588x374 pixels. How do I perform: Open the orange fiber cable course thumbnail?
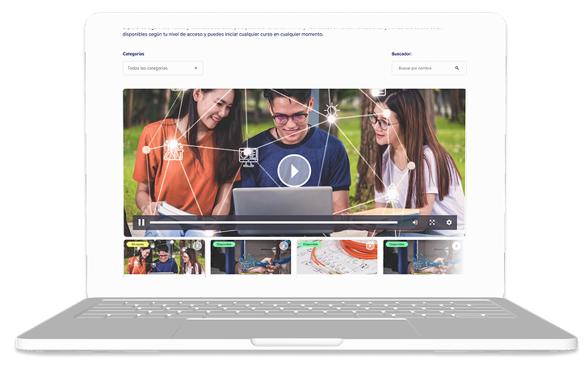(x=337, y=260)
